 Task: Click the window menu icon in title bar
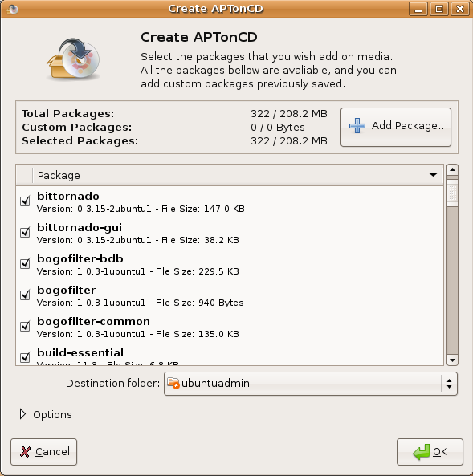(x=13, y=9)
